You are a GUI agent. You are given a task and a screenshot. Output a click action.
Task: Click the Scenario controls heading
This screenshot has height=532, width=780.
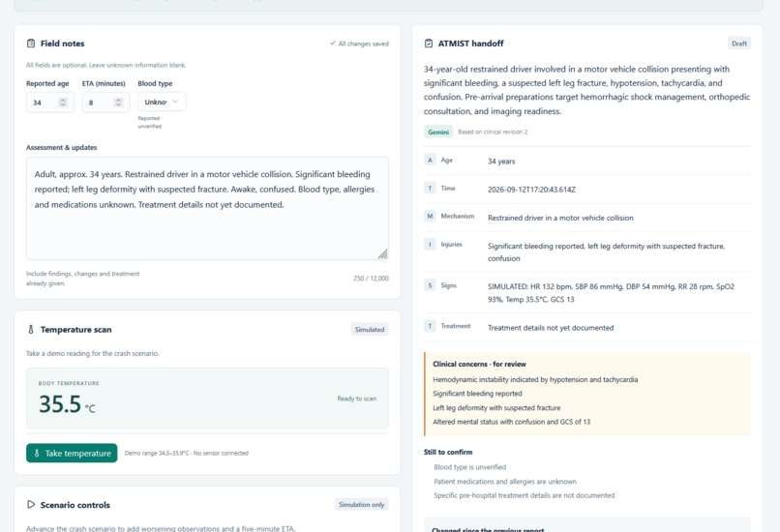(x=75, y=505)
